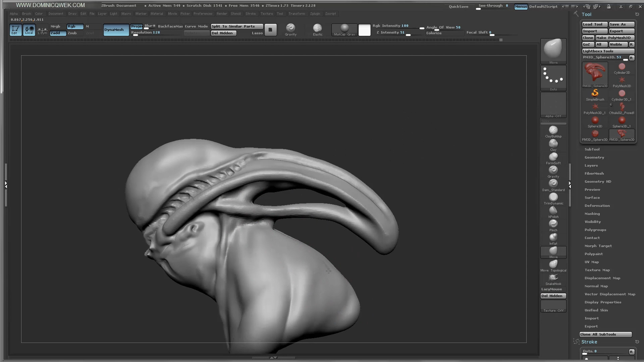Pick the SnakeHook brush
This screenshot has height=362, width=644.
553,278
